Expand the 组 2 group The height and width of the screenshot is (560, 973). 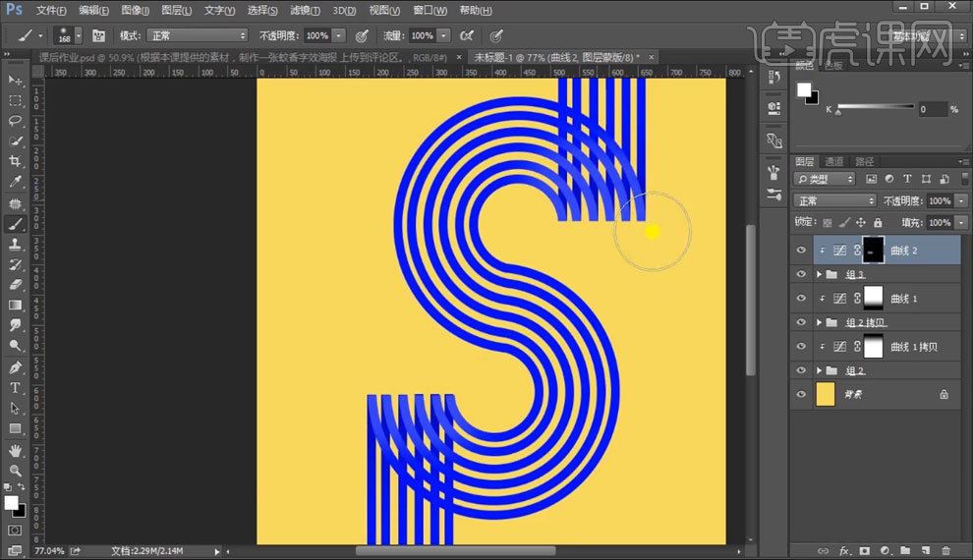(x=819, y=370)
